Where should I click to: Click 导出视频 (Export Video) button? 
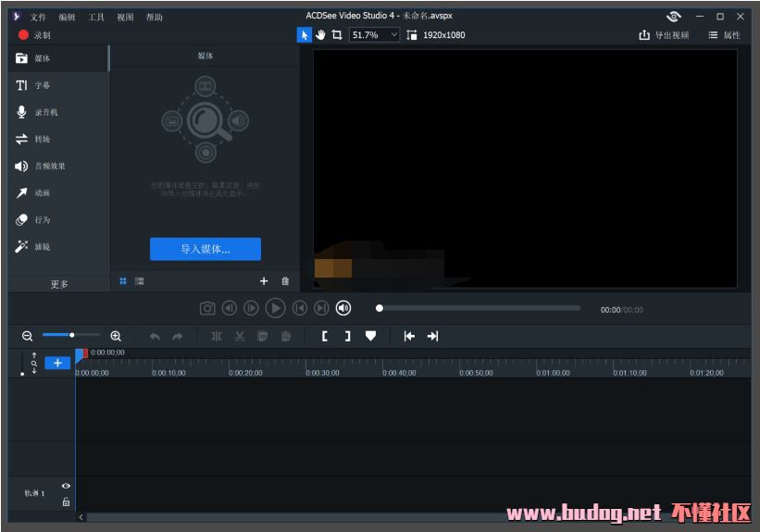click(x=664, y=35)
